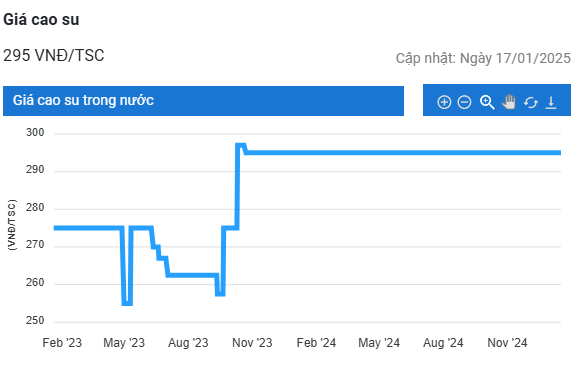579x372 pixels.
Task: Open the chart download menu icon
Action: coord(551,102)
